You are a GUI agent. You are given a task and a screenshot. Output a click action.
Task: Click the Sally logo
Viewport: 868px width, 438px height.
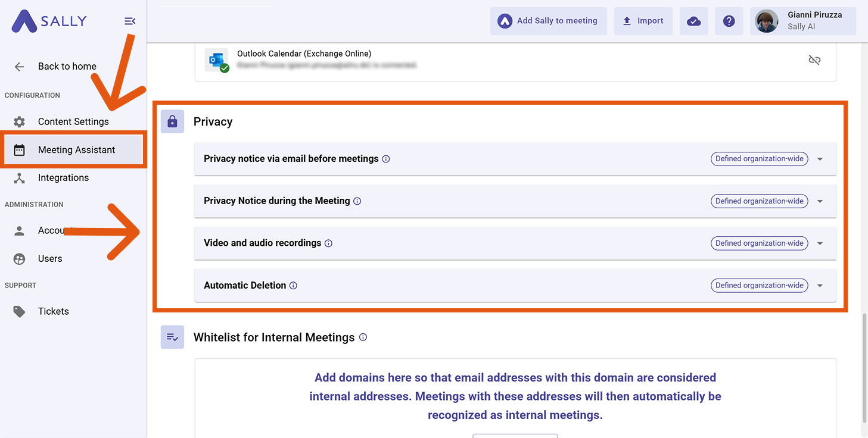pyautogui.click(x=49, y=21)
